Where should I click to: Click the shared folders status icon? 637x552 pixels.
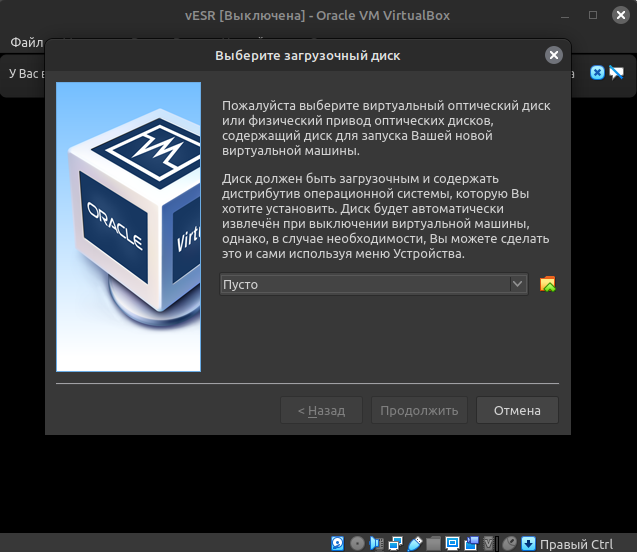[x=433, y=543]
